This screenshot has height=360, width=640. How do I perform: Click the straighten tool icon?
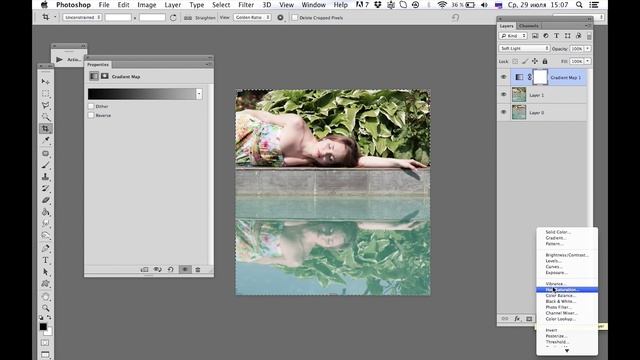pos(188,18)
